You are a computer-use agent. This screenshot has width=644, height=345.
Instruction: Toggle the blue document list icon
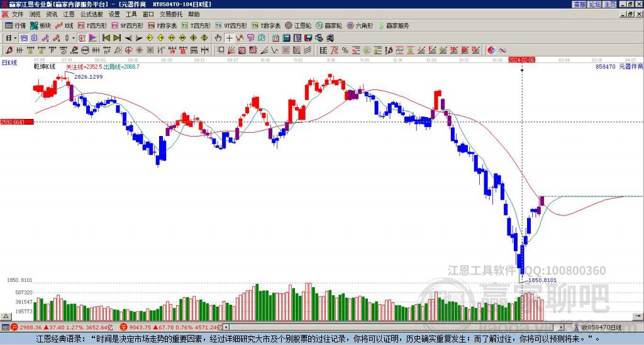tap(34, 38)
